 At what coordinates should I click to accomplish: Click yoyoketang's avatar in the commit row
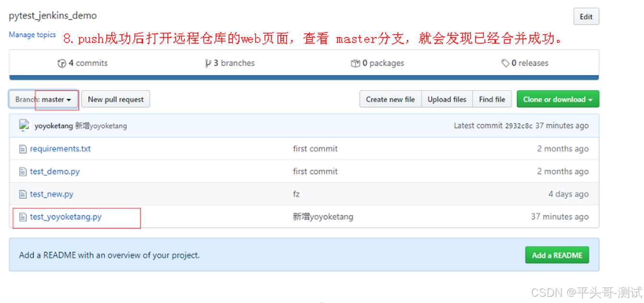[24, 125]
